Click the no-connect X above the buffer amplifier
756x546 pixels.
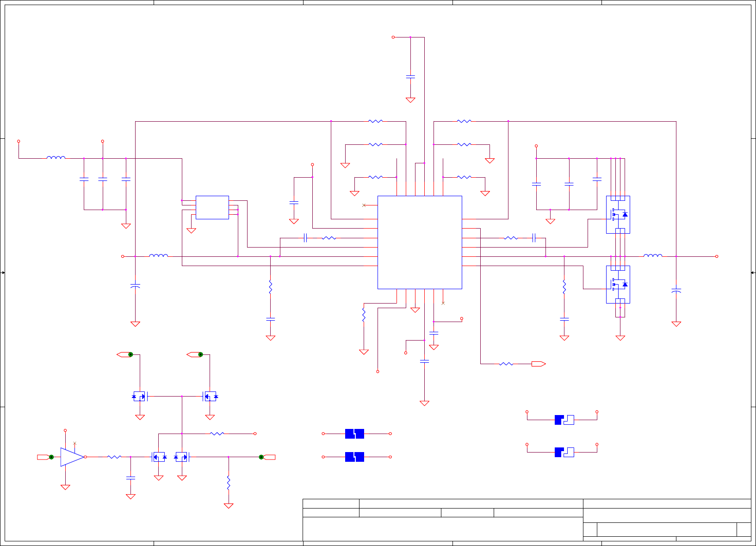[x=74, y=443]
